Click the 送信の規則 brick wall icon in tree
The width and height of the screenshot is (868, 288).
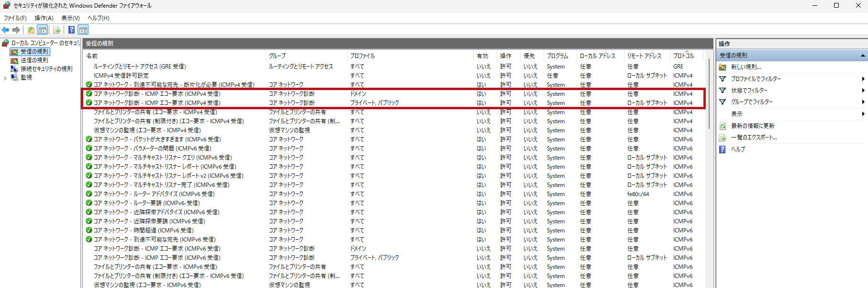[14, 60]
